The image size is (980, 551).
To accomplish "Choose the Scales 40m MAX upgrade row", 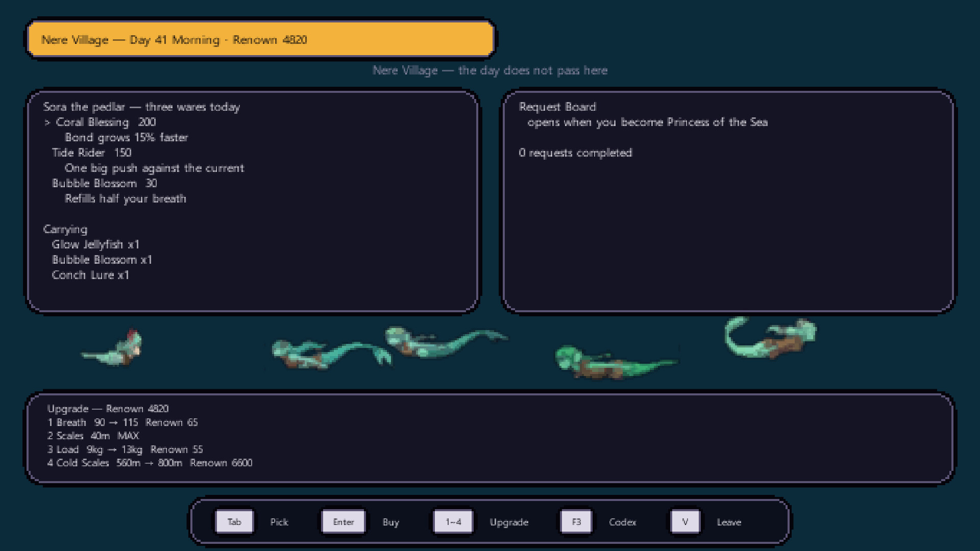I will coord(93,436).
